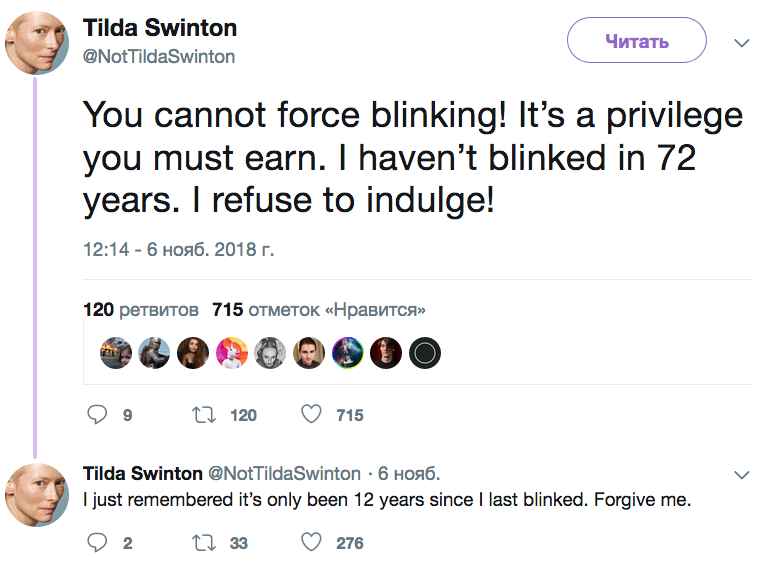The image size is (759, 561).
Task: Follow the account with Читать button
Action: [x=637, y=40]
